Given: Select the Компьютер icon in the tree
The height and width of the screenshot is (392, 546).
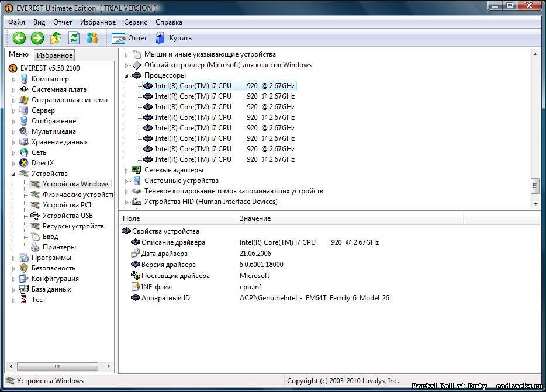Looking at the screenshot, I should pos(24,79).
